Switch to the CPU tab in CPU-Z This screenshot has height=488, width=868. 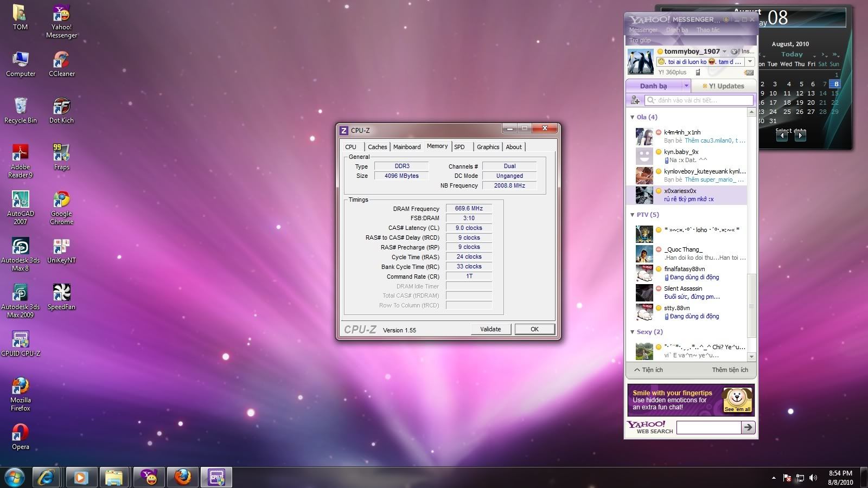click(351, 147)
